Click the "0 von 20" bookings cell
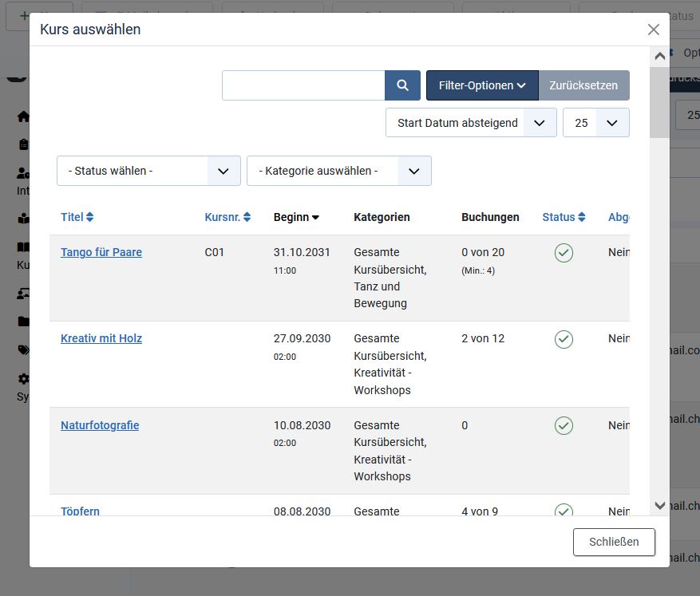700x596 pixels. pos(483,252)
